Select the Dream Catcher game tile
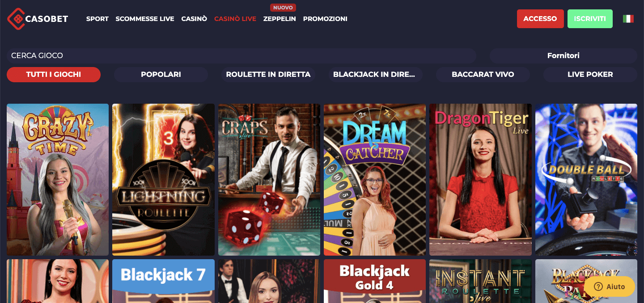Image resolution: width=644 pixels, height=303 pixels. pyautogui.click(x=375, y=180)
